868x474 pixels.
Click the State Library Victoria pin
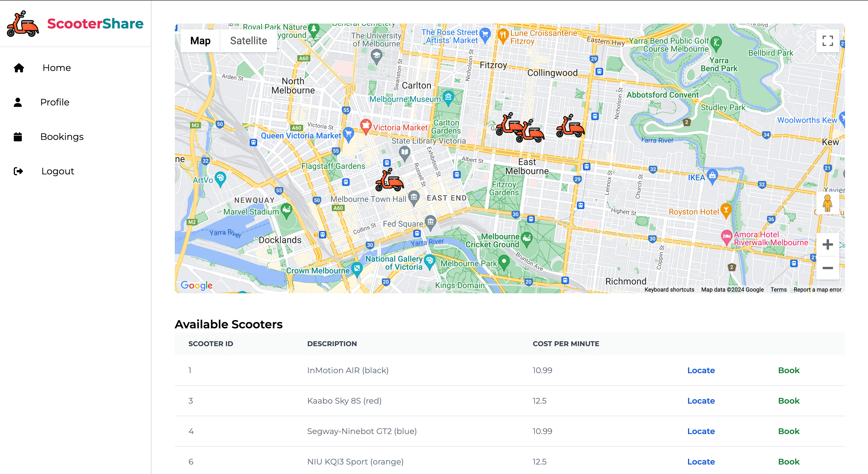[405, 153]
